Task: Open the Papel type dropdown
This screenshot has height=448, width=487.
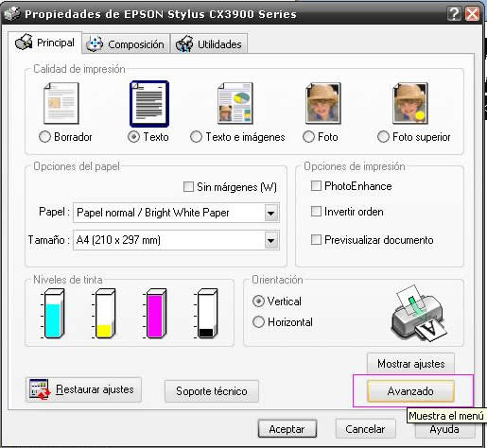Action: point(176,213)
